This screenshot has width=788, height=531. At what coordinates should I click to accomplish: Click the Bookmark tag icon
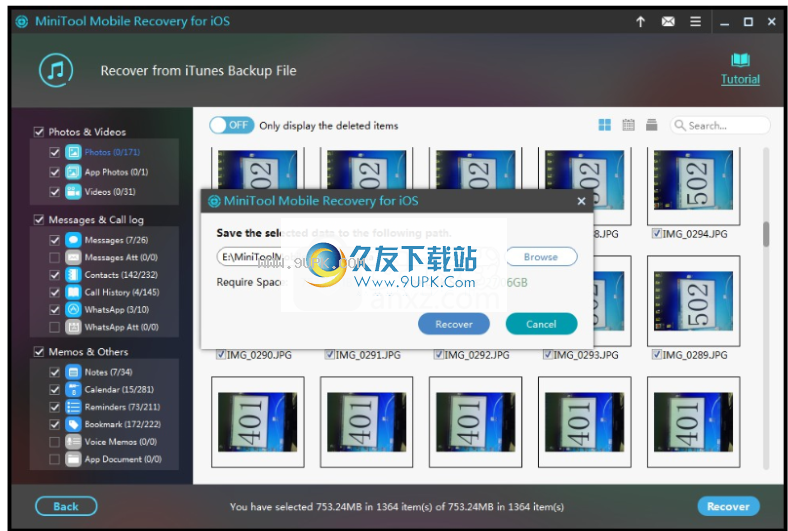(73, 424)
